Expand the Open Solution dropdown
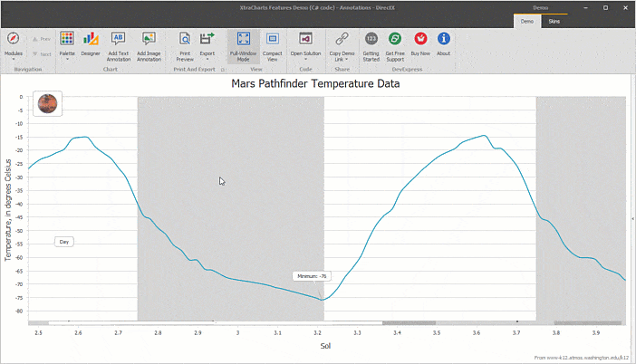Viewport: 636px width, 364px height. coord(305,56)
